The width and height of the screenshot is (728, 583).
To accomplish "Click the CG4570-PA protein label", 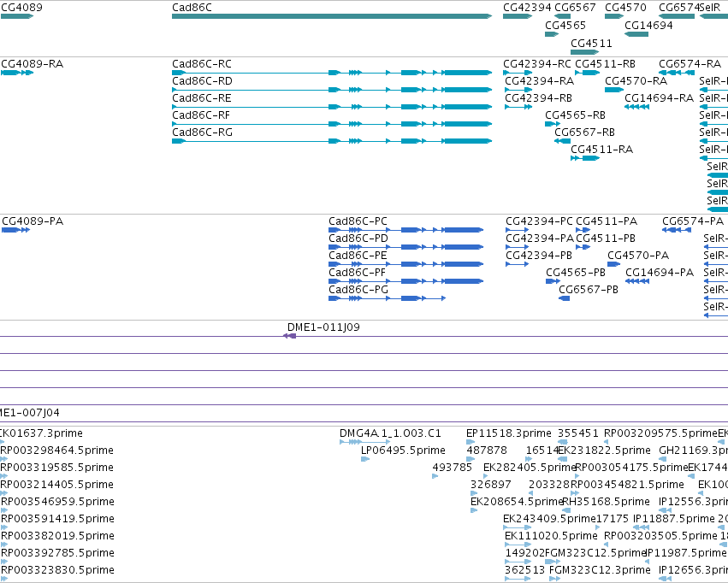I will 638,256.
